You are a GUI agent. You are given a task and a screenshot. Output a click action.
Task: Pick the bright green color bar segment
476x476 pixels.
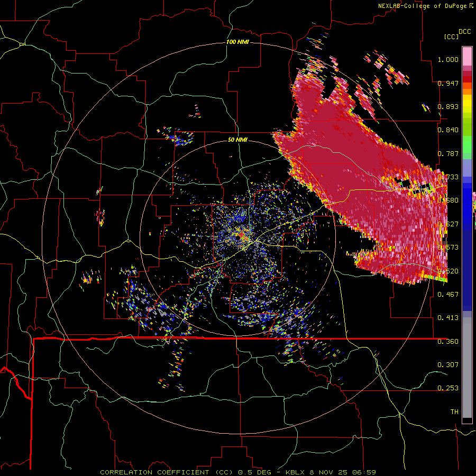(x=467, y=144)
